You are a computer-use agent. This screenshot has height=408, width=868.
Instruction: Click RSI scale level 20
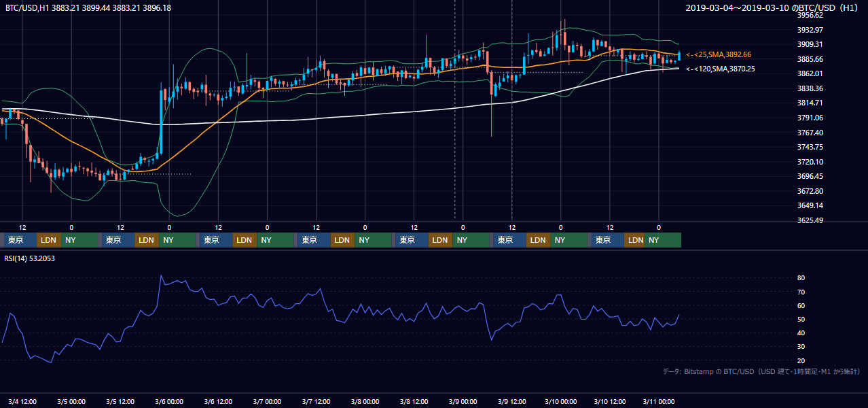[801, 360]
